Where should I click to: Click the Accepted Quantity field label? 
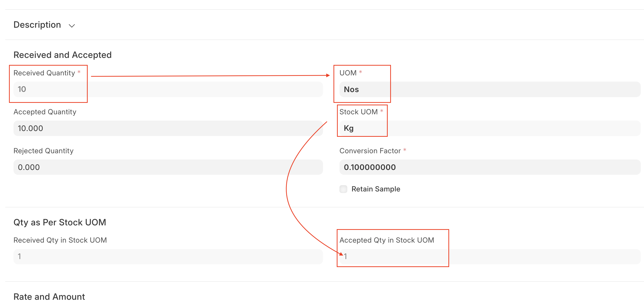coord(45,112)
